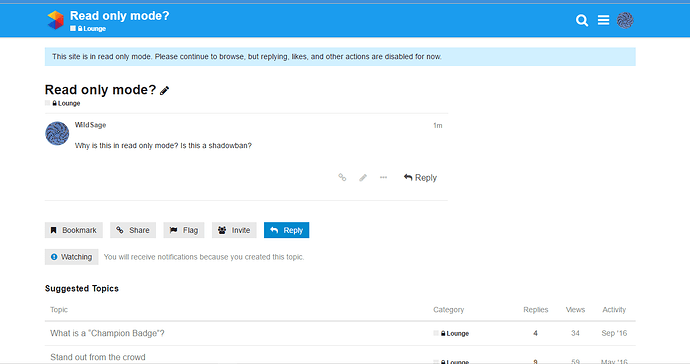Edit topic title with pencil icon
The height and width of the screenshot is (364, 690).
click(x=165, y=91)
